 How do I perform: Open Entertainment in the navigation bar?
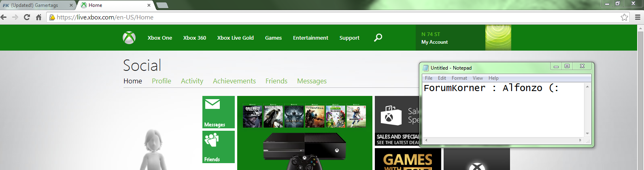[310, 38]
